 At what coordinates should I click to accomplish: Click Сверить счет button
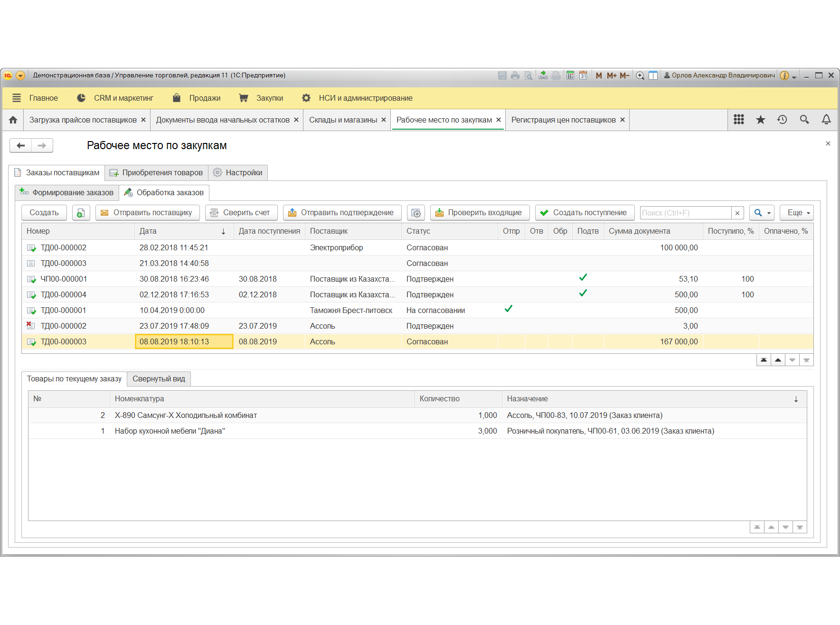(241, 213)
